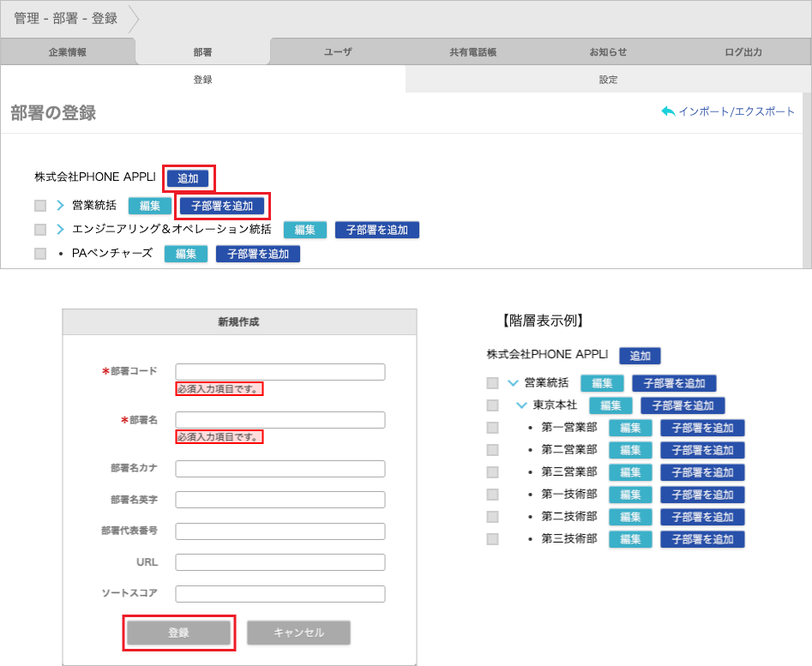This screenshot has height=666, width=812.
Task: Click 編集 for エンジニアリング&オペレーション統括
Action: click(305, 230)
